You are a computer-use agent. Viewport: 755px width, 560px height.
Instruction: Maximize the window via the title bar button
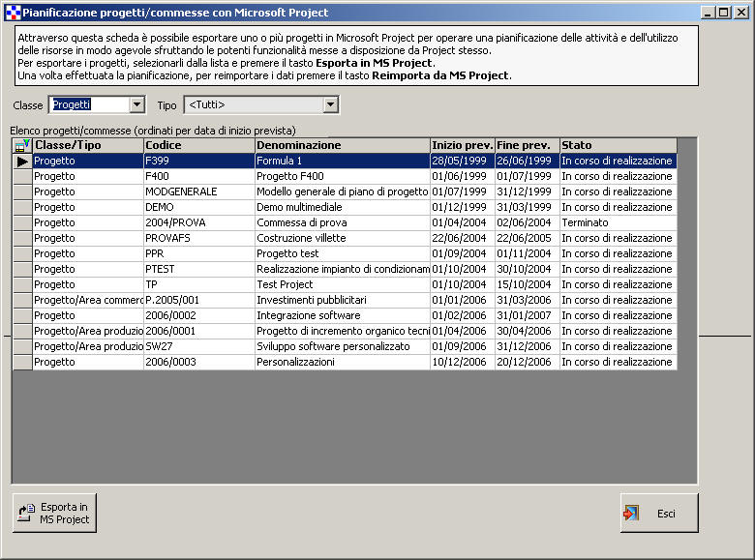pos(722,13)
